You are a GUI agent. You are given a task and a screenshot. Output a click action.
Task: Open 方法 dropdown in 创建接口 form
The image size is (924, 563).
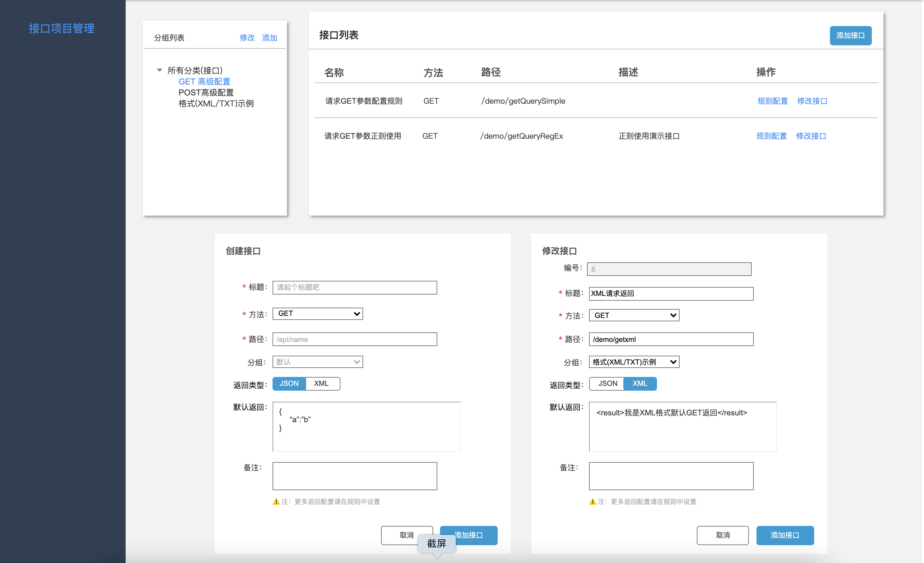(x=317, y=313)
